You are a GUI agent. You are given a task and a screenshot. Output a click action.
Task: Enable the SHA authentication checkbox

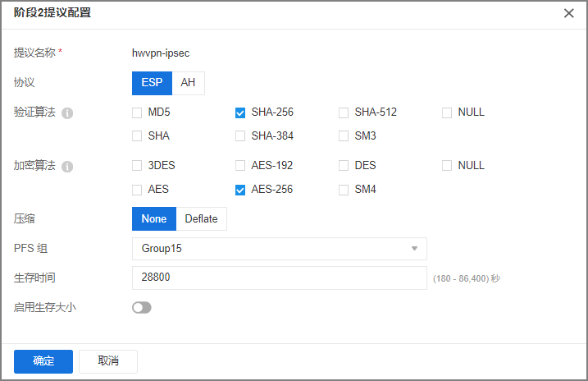coord(137,135)
